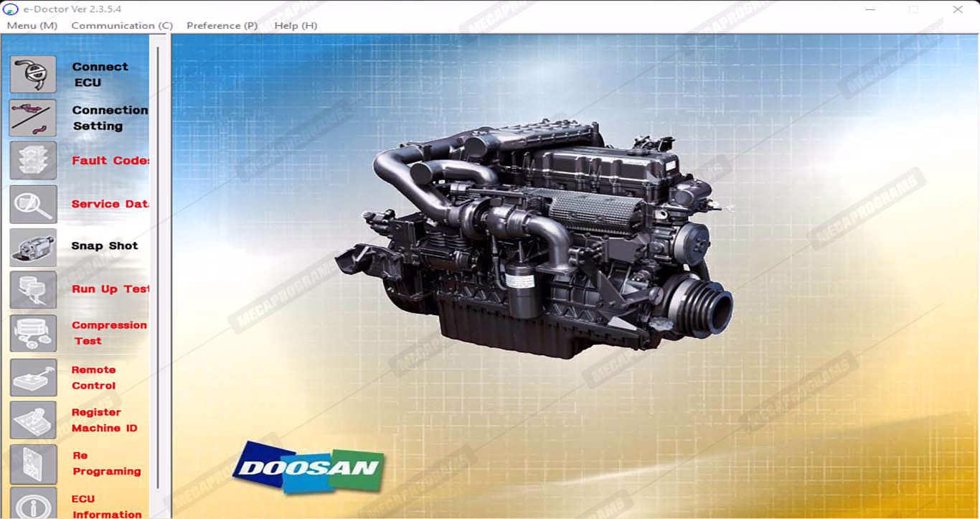Open the Menu (M) menu
Image resolution: width=980 pixels, height=519 pixels.
pos(32,26)
